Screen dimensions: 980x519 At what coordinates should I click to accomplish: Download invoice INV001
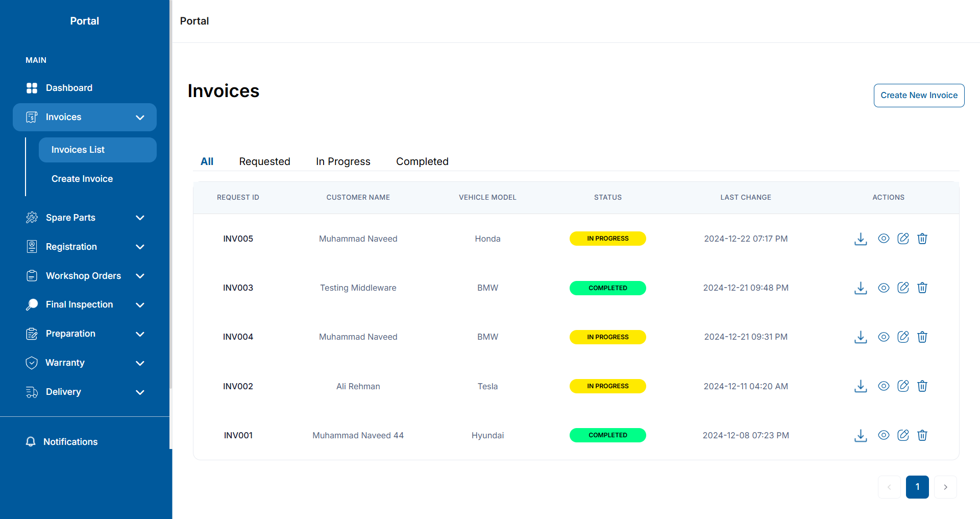click(x=861, y=435)
